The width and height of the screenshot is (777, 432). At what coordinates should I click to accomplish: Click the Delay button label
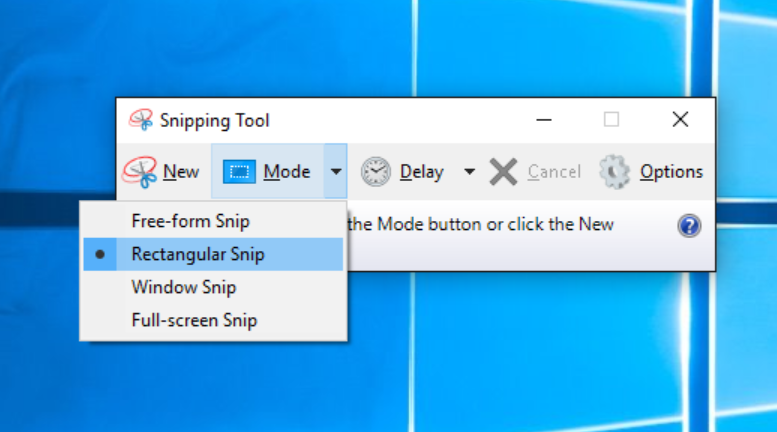[421, 172]
